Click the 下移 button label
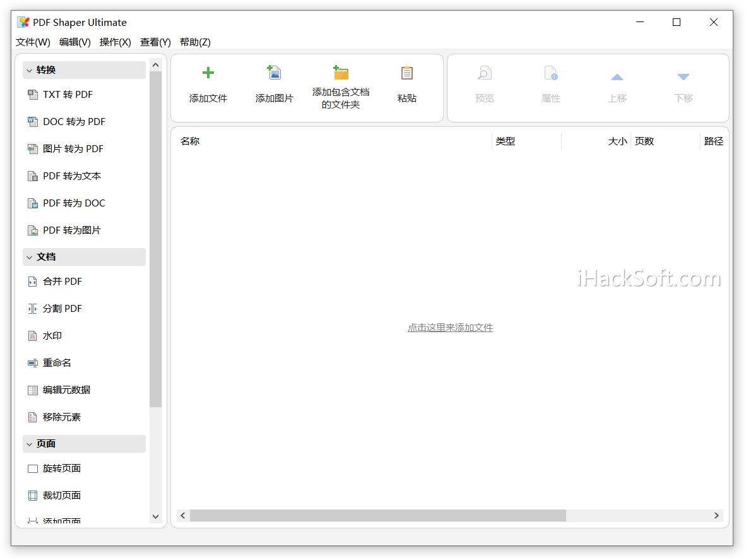746x560 pixels. tap(683, 98)
